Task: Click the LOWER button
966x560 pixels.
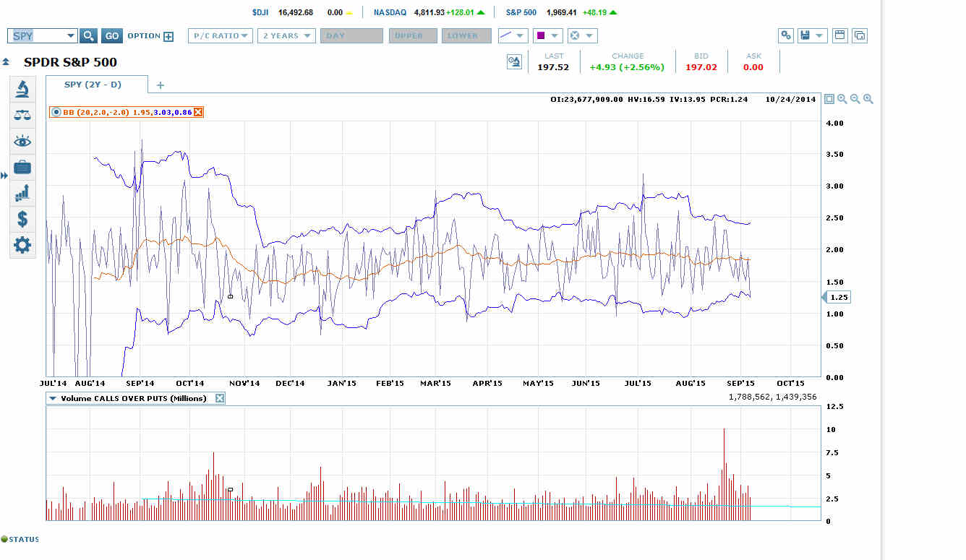Action: [x=467, y=36]
